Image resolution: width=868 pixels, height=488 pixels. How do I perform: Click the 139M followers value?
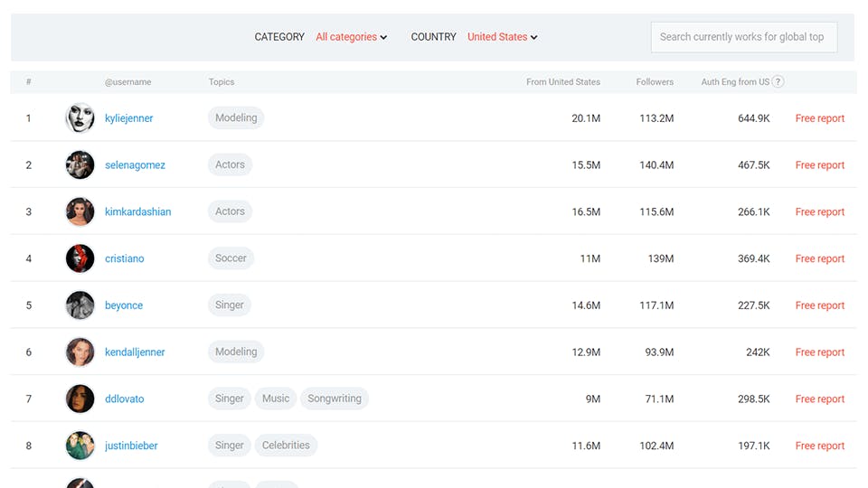[x=661, y=258]
